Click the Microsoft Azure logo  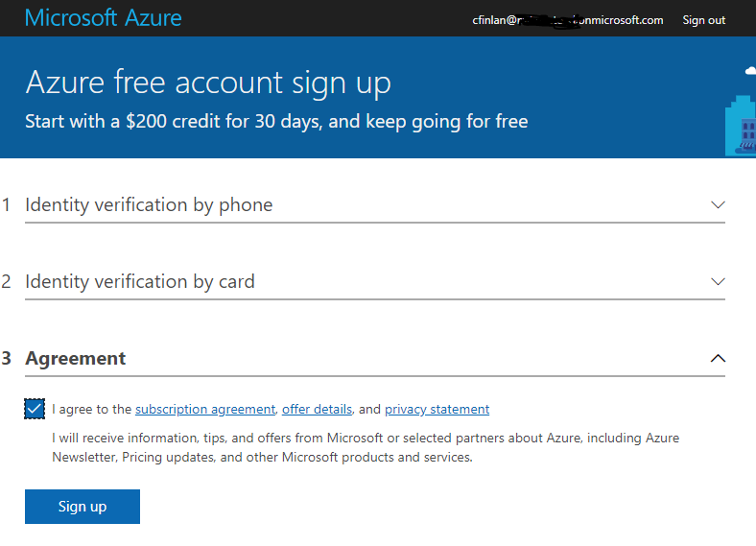pos(103,18)
